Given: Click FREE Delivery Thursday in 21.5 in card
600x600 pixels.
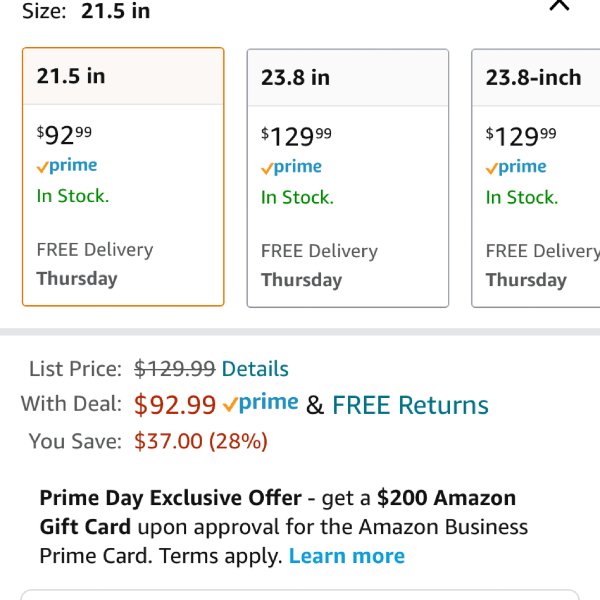Looking at the screenshot, I should click(95, 264).
